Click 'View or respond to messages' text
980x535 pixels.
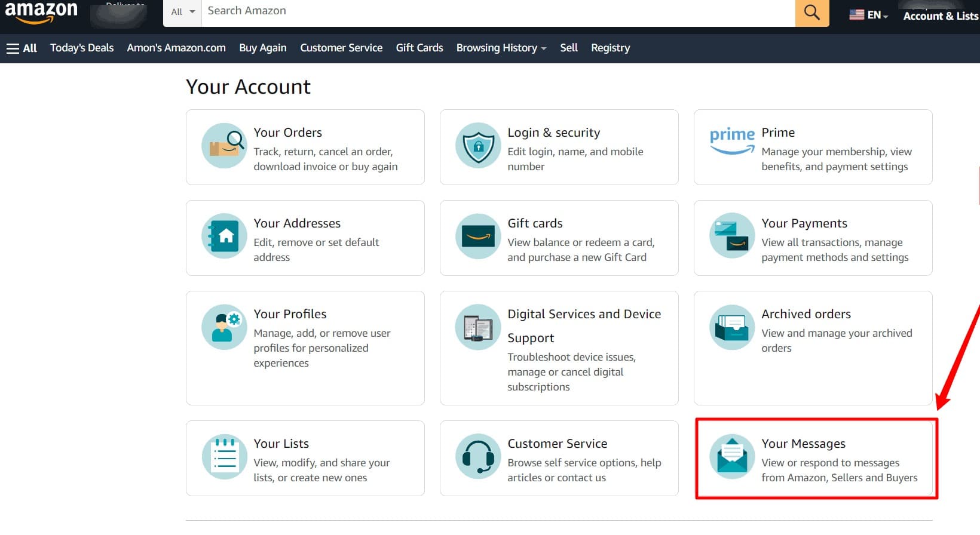click(x=839, y=471)
